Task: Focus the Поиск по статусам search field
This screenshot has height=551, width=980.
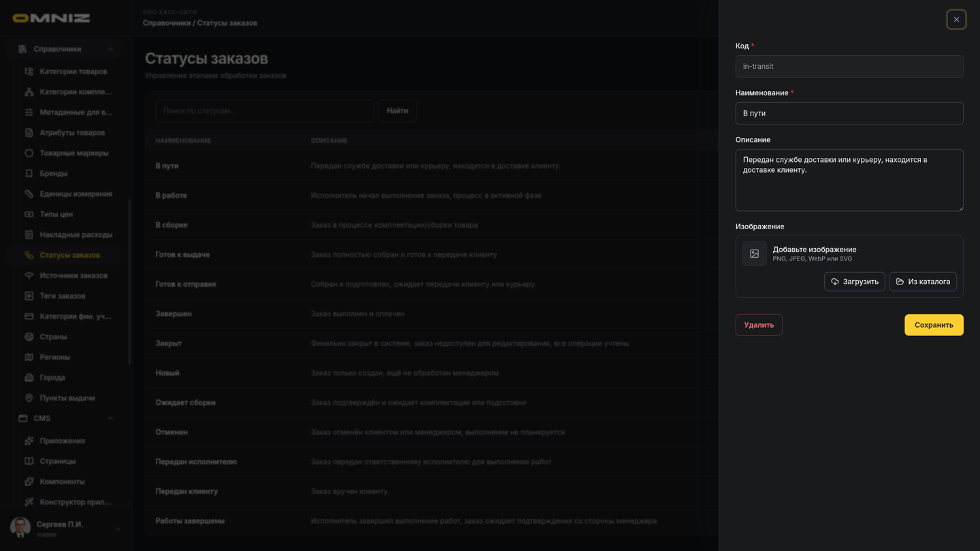Action: coord(265,110)
